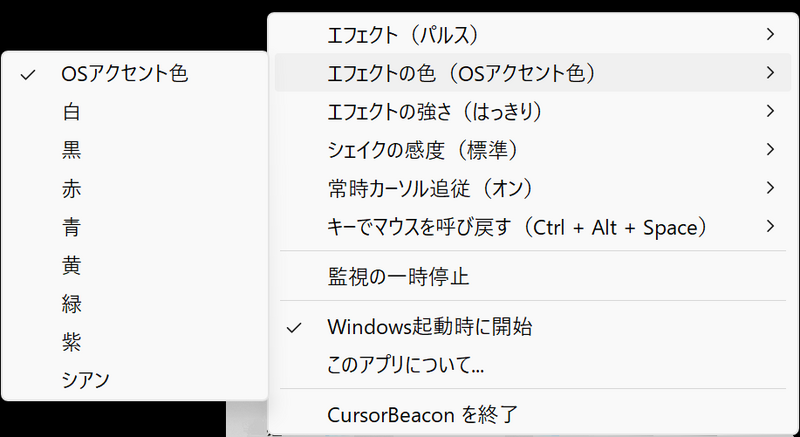The height and width of the screenshot is (437, 800).
Task: Expand エフェクトの強さ submenu chevron
Action: point(770,111)
